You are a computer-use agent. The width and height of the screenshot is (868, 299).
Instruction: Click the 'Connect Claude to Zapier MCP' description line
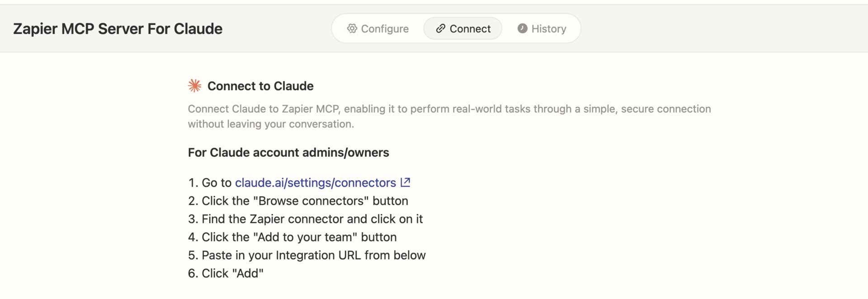click(449, 109)
